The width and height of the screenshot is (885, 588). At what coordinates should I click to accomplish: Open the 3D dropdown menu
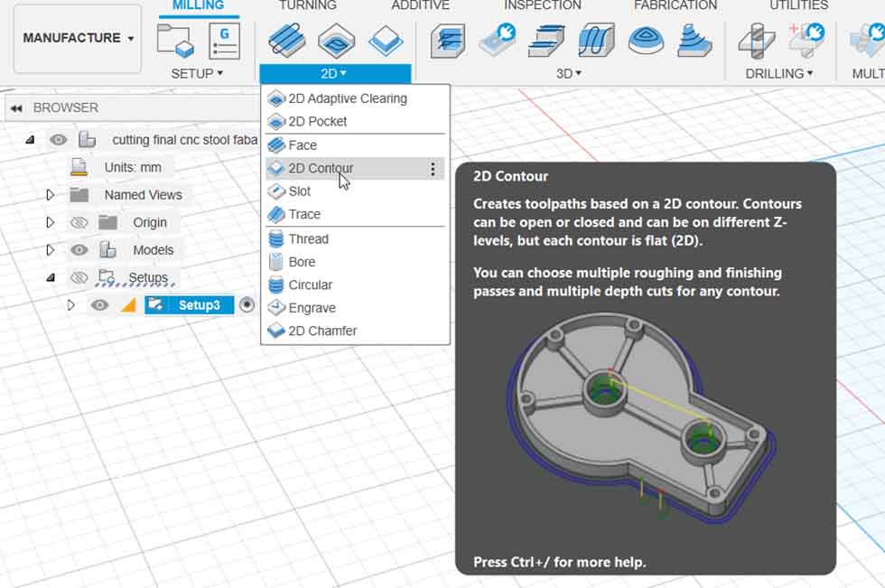point(568,73)
